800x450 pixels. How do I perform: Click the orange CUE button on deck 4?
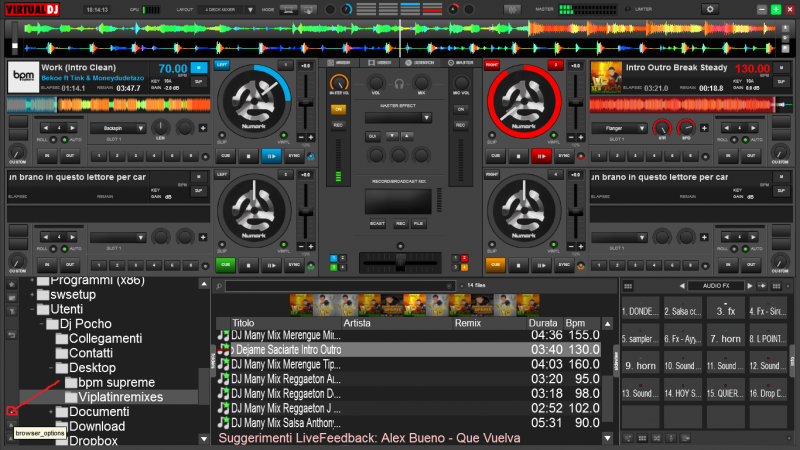click(x=495, y=265)
